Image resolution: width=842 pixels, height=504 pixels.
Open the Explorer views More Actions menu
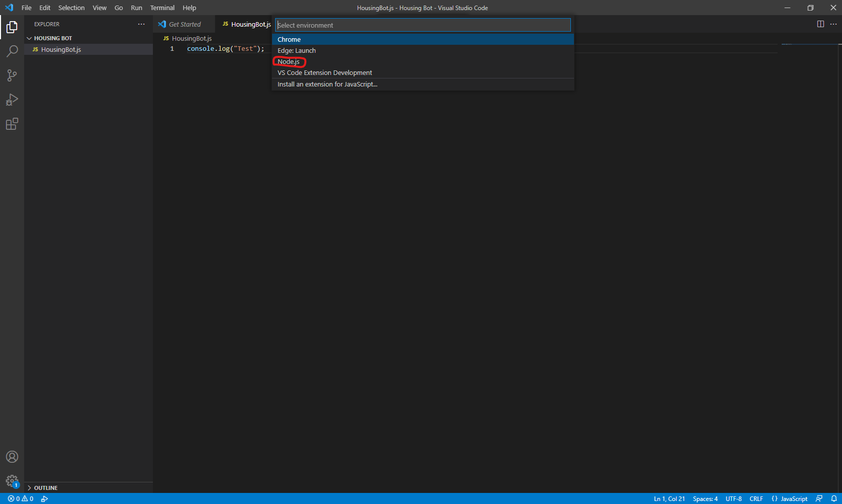tap(141, 24)
